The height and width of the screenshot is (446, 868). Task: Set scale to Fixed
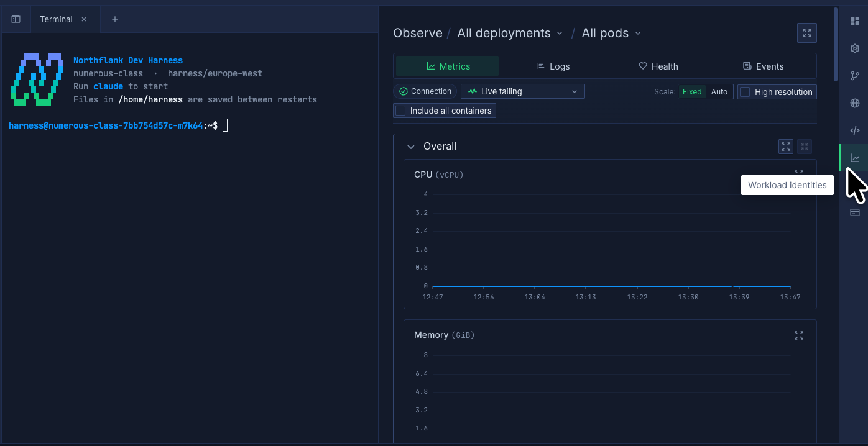[692, 92]
